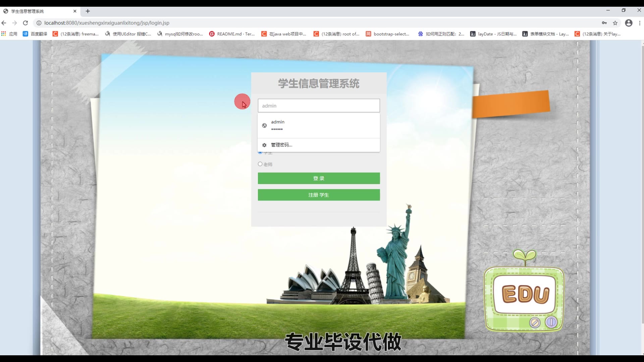Click the browser reload icon
Image resolution: width=644 pixels, height=362 pixels.
pos(25,23)
